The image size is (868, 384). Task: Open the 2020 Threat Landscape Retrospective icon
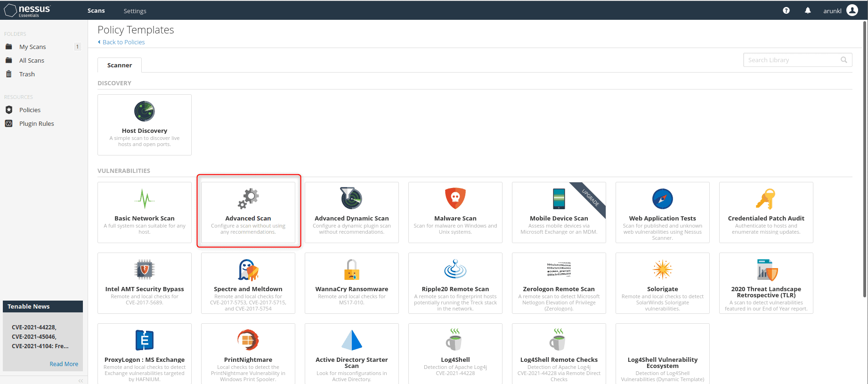tap(767, 270)
